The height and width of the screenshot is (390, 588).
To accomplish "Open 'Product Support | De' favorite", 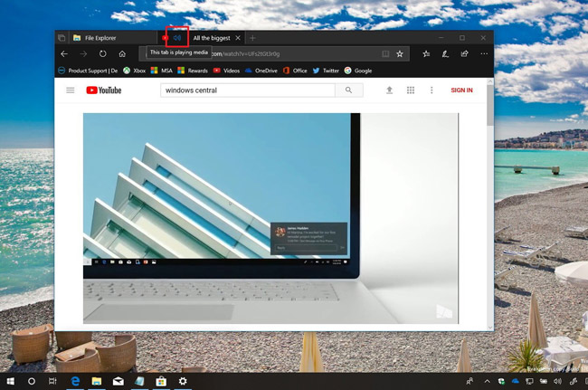I will click(x=89, y=71).
